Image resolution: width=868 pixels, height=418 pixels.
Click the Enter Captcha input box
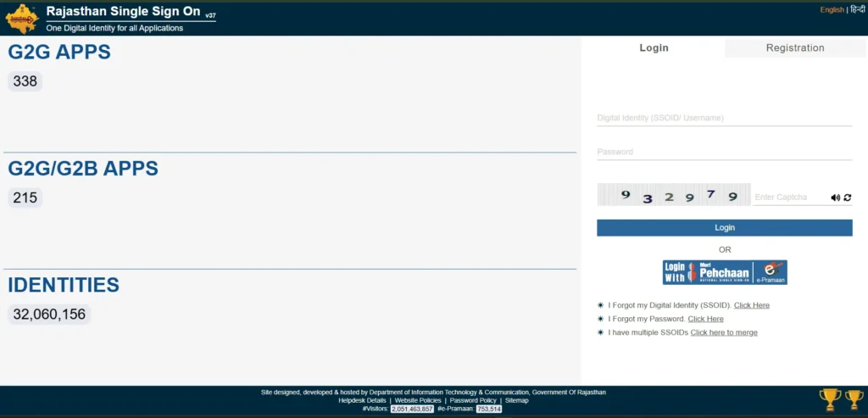pos(789,198)
